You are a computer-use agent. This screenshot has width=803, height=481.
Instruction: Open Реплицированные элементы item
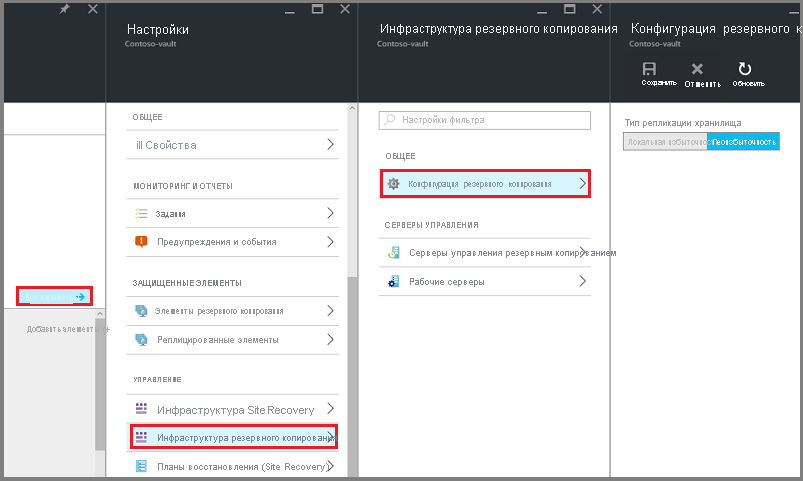point(233,340)
